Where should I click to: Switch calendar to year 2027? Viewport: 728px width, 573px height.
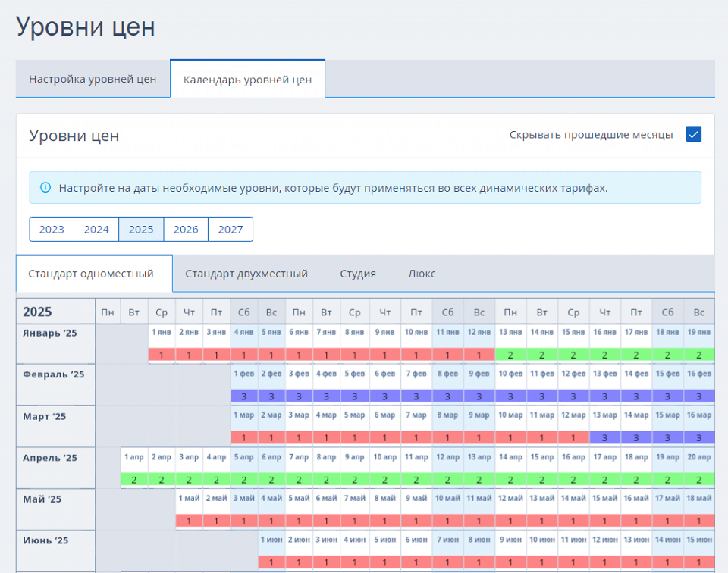click(x=231, y=229)
